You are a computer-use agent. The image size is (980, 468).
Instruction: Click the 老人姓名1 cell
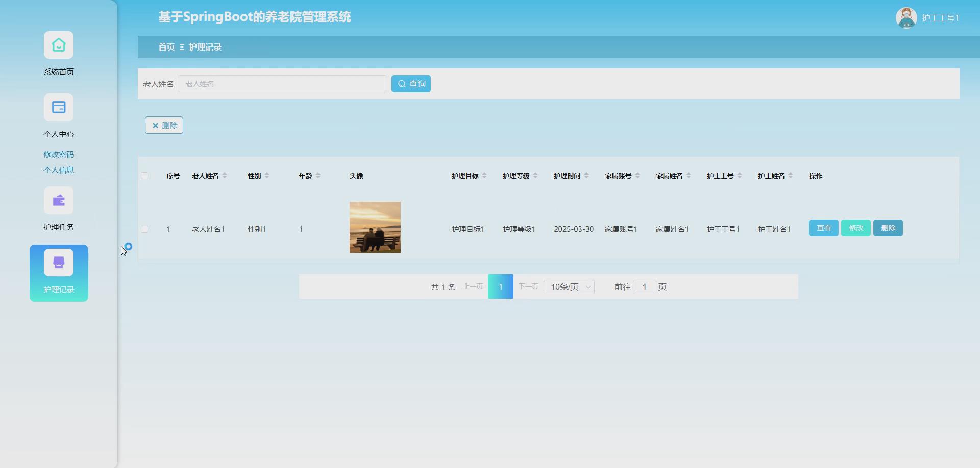tap(208, 229)
